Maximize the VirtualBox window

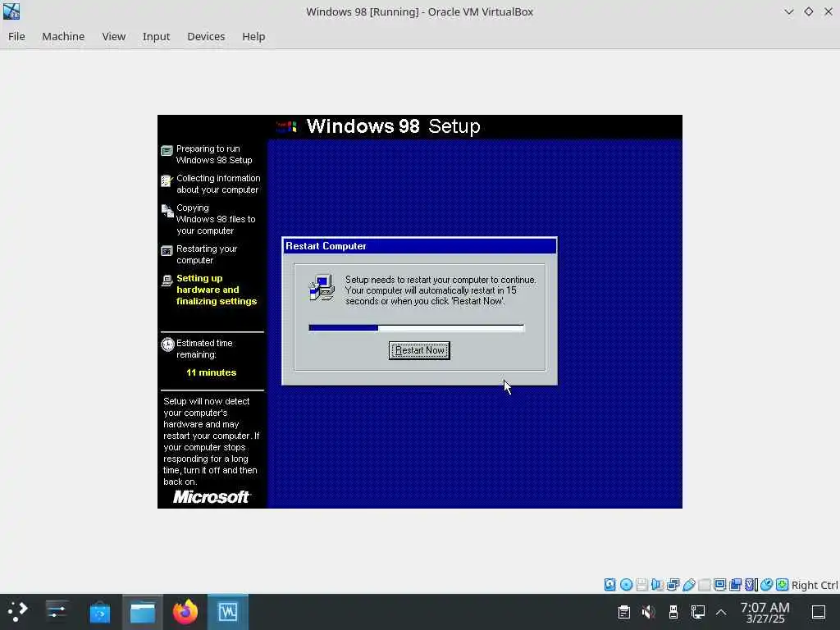pyautogui.click(x=808, y=11)
